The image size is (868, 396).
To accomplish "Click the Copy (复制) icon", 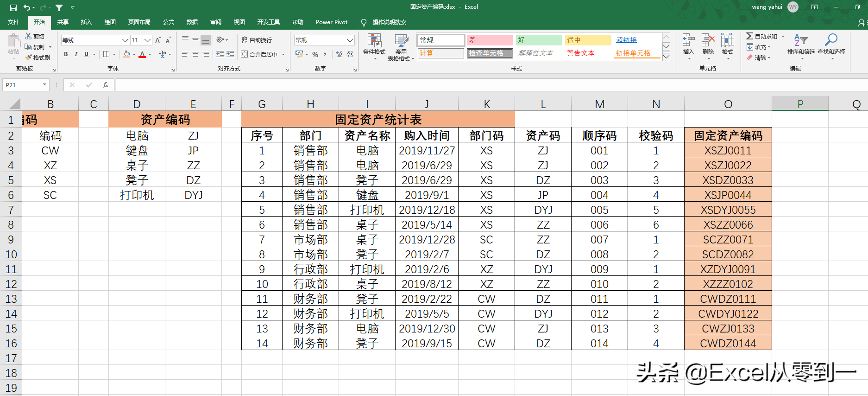I will click(x=29, y=47).
